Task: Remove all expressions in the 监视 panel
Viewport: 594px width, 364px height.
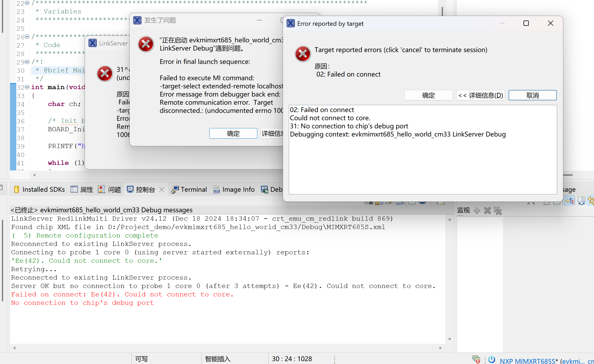Action: [x=497, y=210]
